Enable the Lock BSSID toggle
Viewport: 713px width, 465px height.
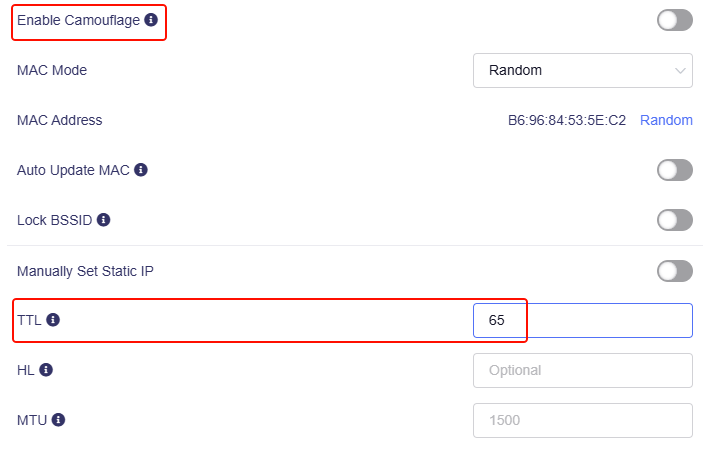point(674,220)
